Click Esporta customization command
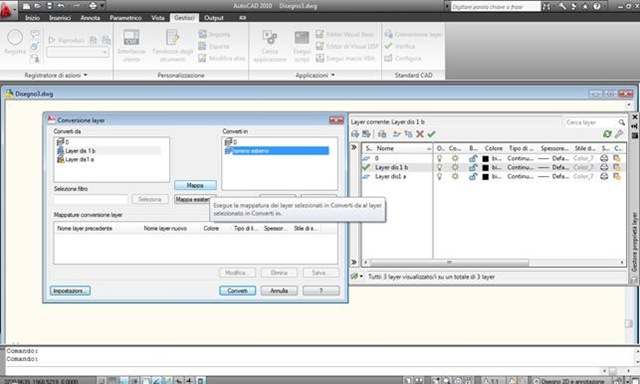Image resolution: width=640 pixels, height=384 pixels. click(214, 46)
